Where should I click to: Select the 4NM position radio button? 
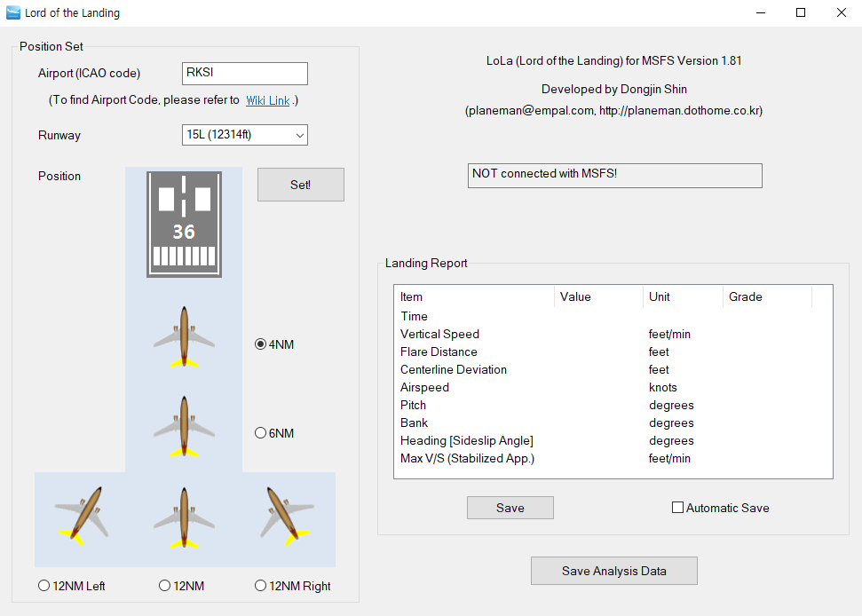coord(261,344)
